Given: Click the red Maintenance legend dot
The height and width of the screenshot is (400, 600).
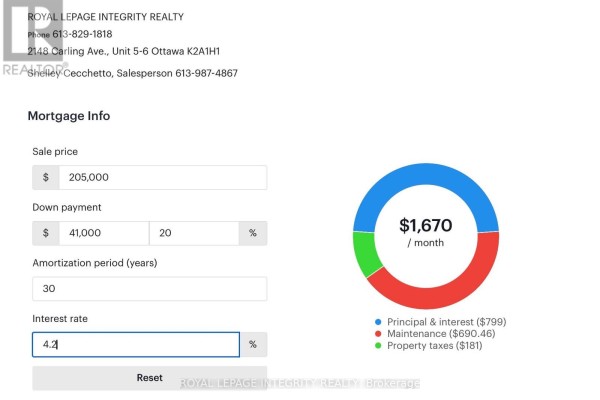Looking at the screenshot, I should (x=378, y=334).
